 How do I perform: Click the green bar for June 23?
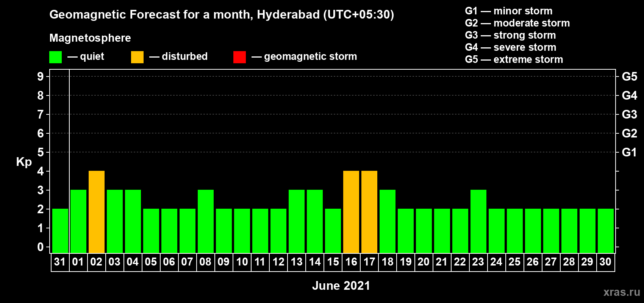[x=478, y=221]
